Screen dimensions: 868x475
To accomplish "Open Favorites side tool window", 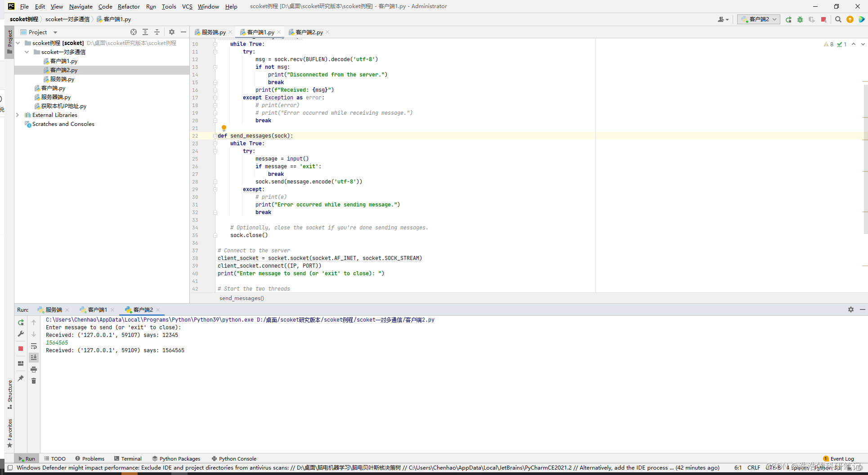I will coord(10,433).
